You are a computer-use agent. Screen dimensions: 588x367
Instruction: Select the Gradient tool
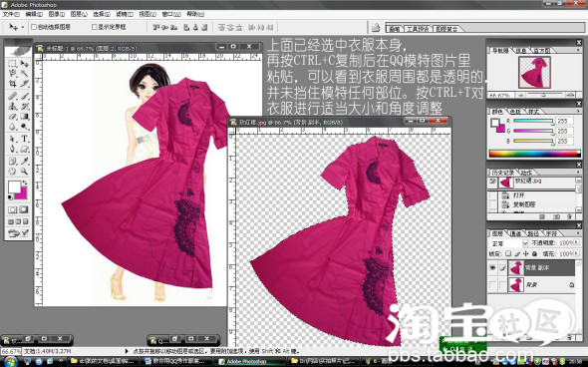24,117
